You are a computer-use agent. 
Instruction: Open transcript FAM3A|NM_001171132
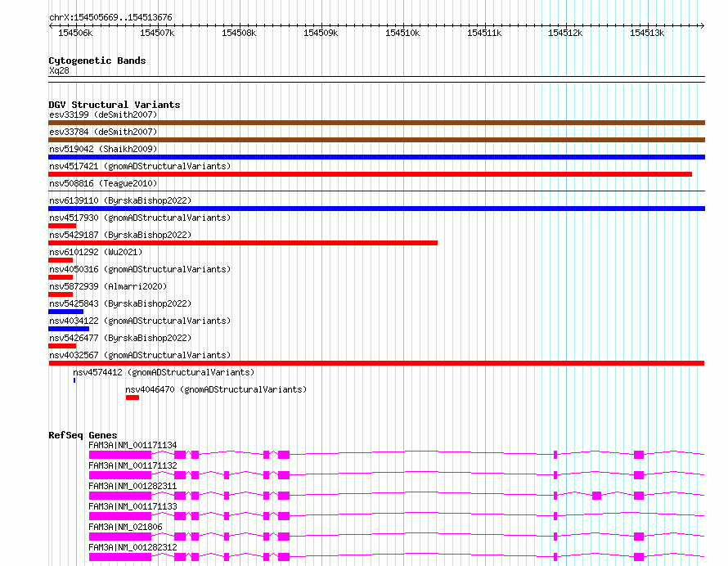[x=133, y=465]
